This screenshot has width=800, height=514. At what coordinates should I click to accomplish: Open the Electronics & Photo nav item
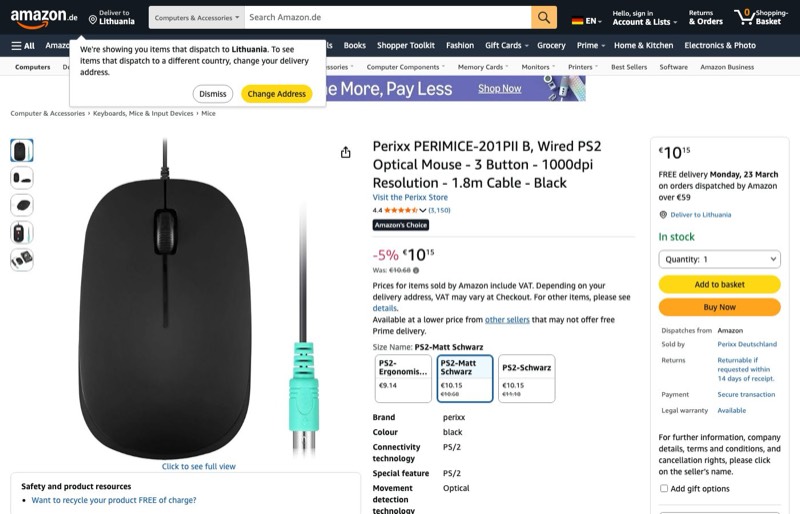720,45
